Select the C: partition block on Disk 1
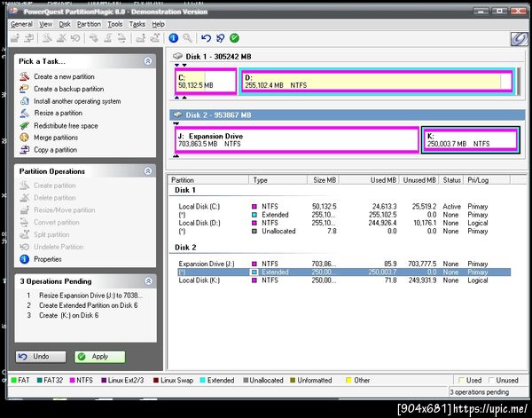This screenshot has height=418, width=532. (x=206, y=81)
